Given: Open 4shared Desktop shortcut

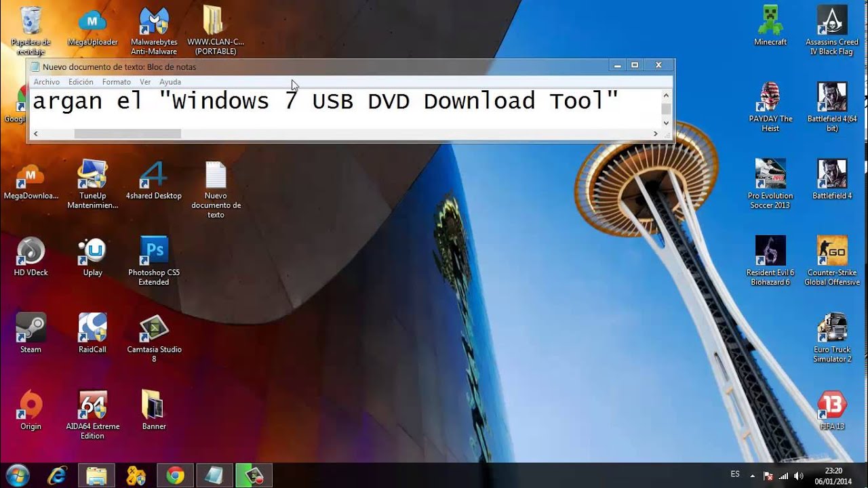Looking at the screenshot, I should coord(154,181).
